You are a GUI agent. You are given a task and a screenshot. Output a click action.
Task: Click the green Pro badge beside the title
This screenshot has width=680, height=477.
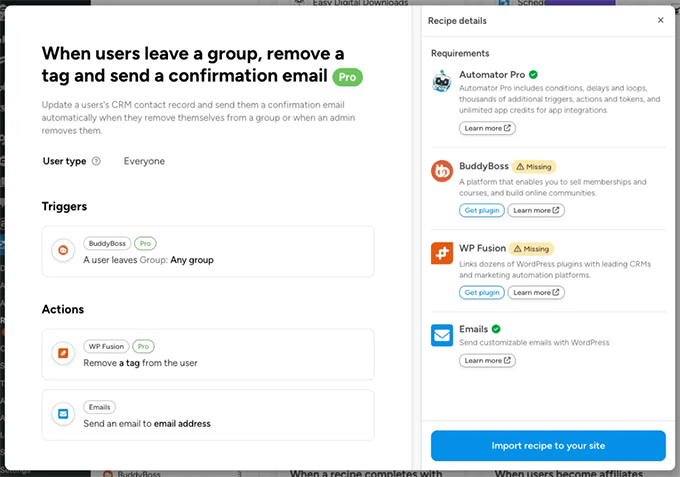347,77
